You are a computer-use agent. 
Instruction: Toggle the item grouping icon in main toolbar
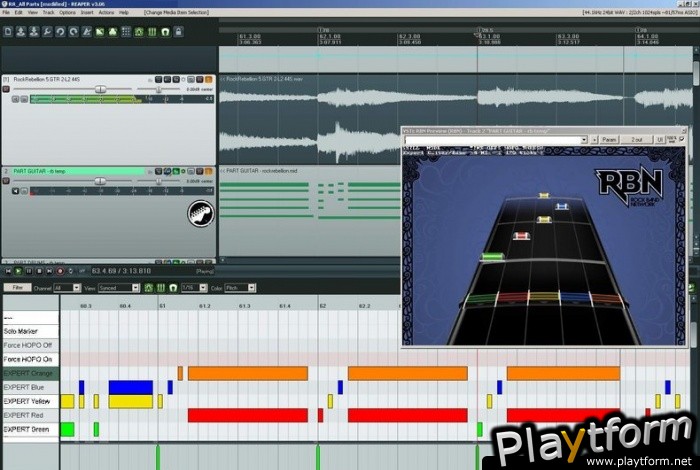[x=113, y=32]
